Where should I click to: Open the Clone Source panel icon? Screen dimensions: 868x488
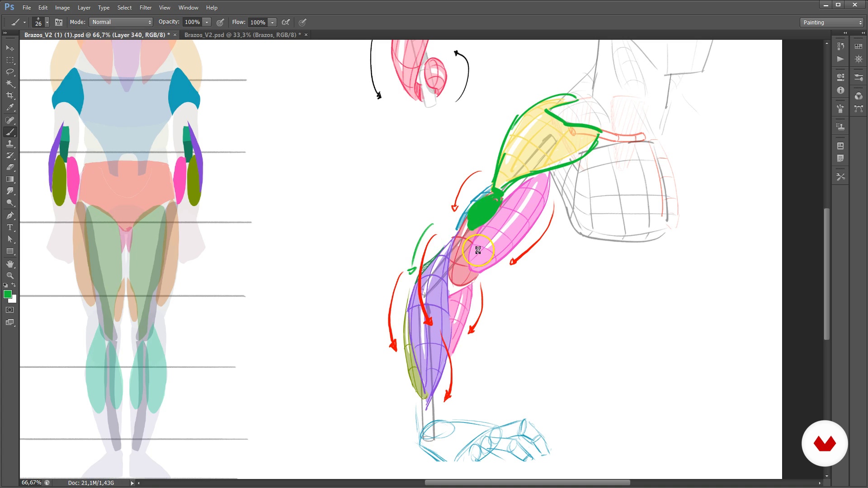click(x=840, y=127)
